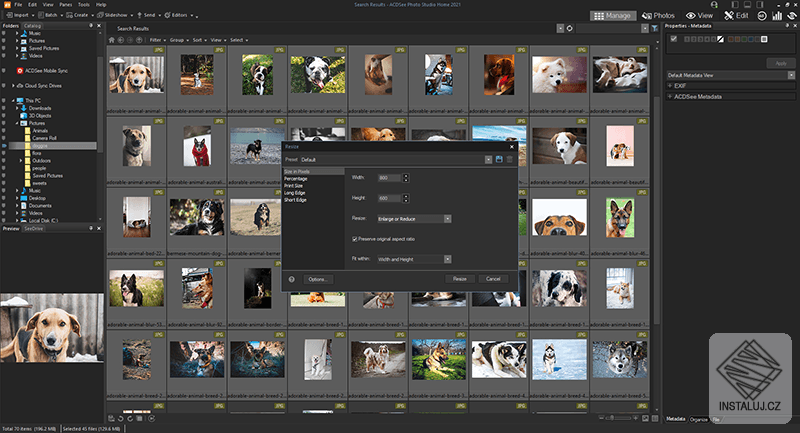800x433 pixels.
Task: Save the current resize preset
Action: pos(497,159)
